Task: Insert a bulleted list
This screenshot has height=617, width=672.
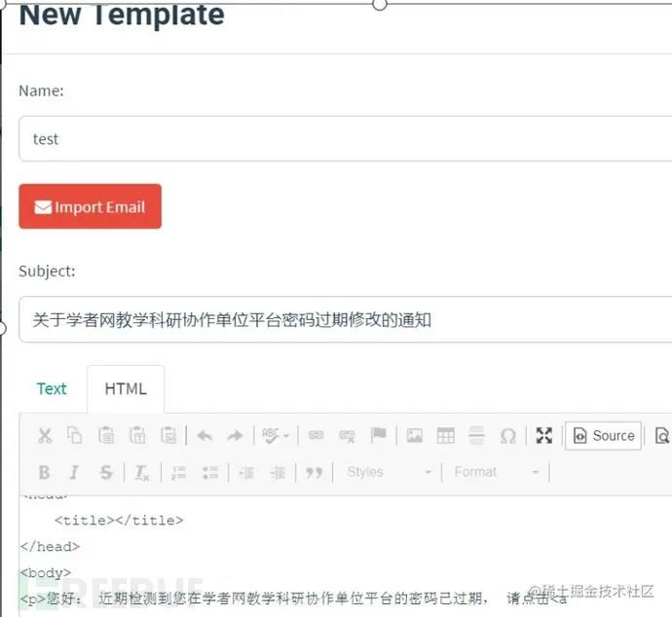Action: point(210,473)
